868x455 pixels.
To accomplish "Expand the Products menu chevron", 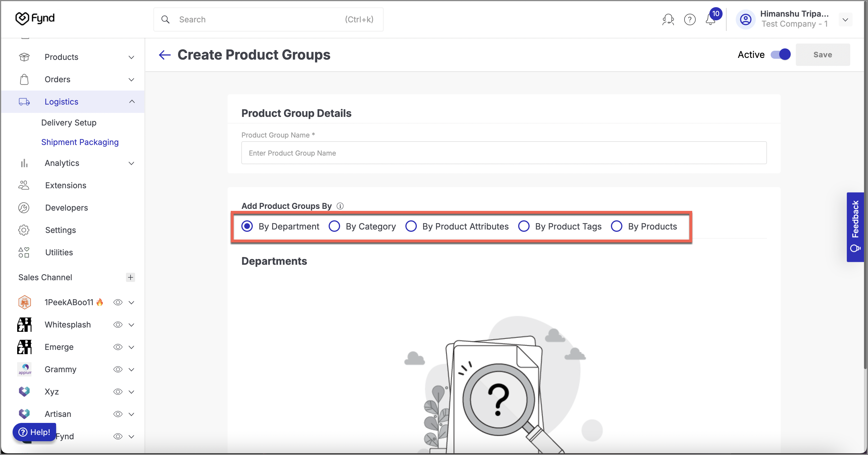I will click(x=131, y=57).
